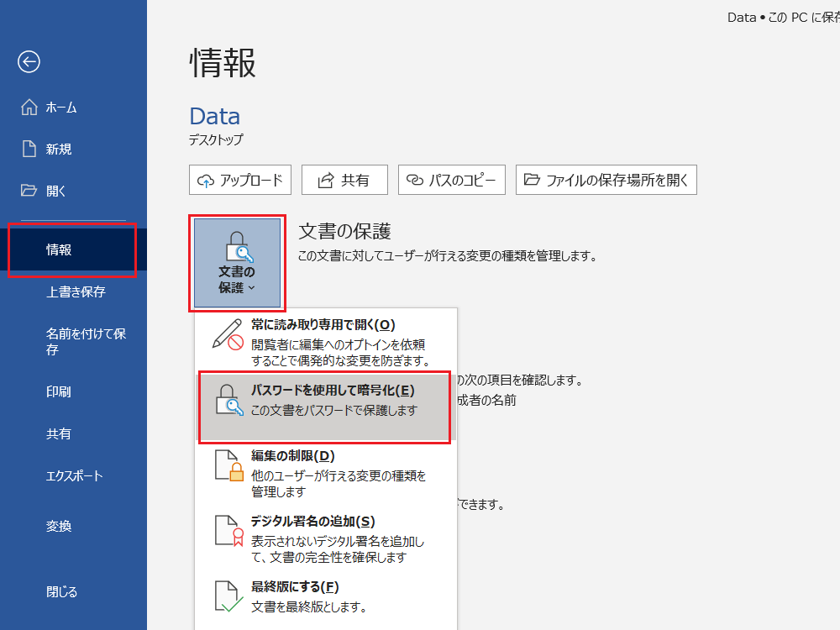The image size is (840, 630).
Task: Click the pencil with prohibition sign icon
Action: pyautogui.click(x=228, y=335)
